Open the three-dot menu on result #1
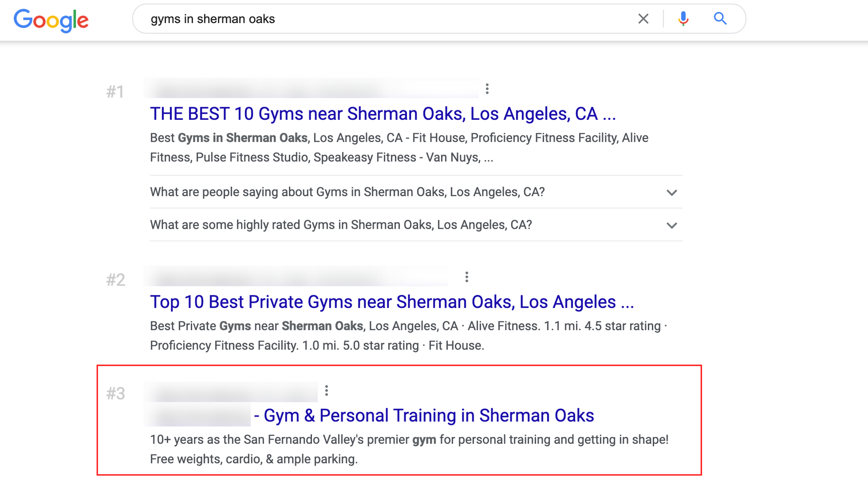The width and height of the screenshot is (868, 481). coord(488,89)
